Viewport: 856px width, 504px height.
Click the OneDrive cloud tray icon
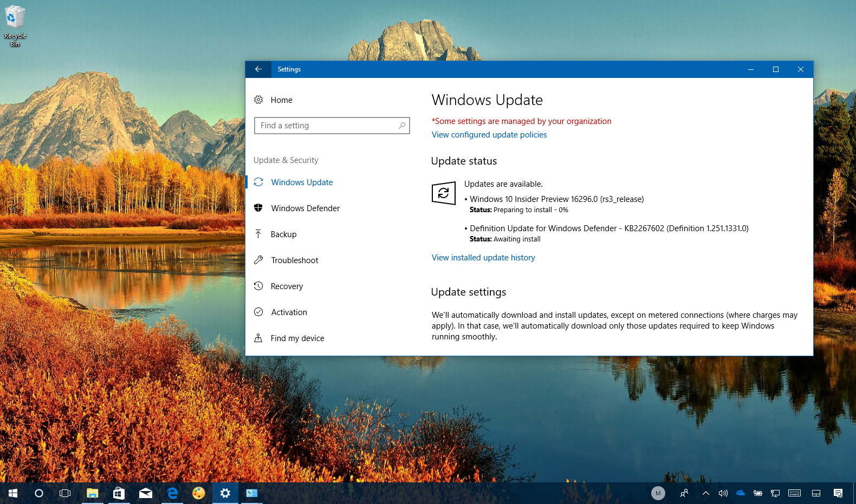point(741,493)
